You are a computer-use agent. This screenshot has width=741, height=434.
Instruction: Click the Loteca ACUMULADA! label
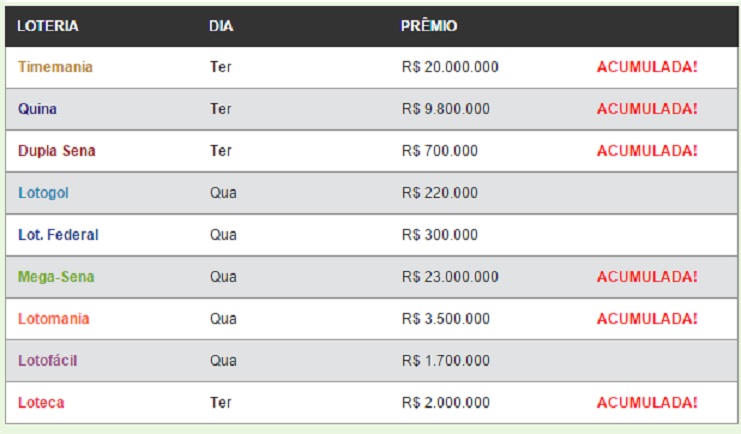click(x=647, y=403)
